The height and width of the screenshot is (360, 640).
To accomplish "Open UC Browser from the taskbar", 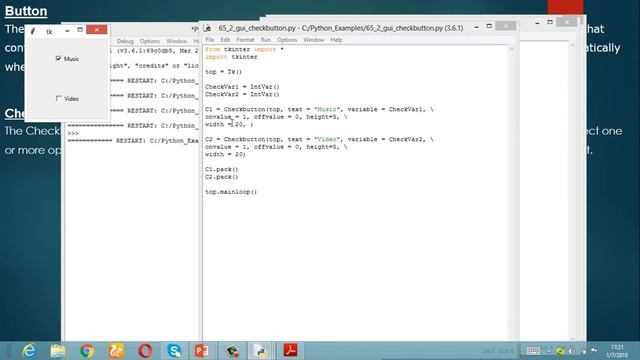I will point(116,351).
